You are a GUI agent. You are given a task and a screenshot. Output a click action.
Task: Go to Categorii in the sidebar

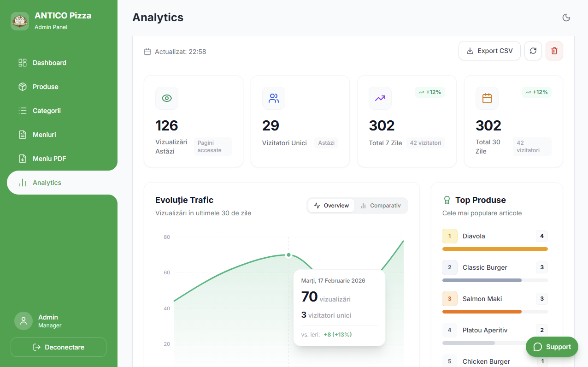coord(47,111)
